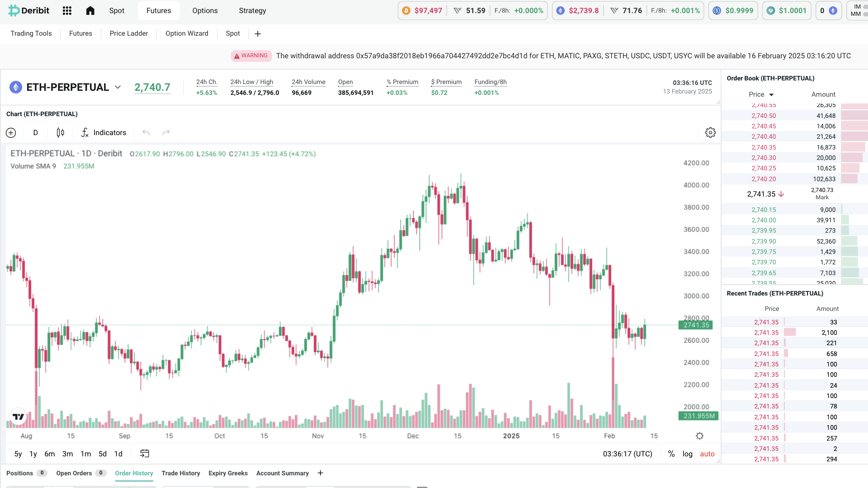The height and width of the screenshot is (488, 868).
Task: Switch to the Options tab
Action: (205, 10)
